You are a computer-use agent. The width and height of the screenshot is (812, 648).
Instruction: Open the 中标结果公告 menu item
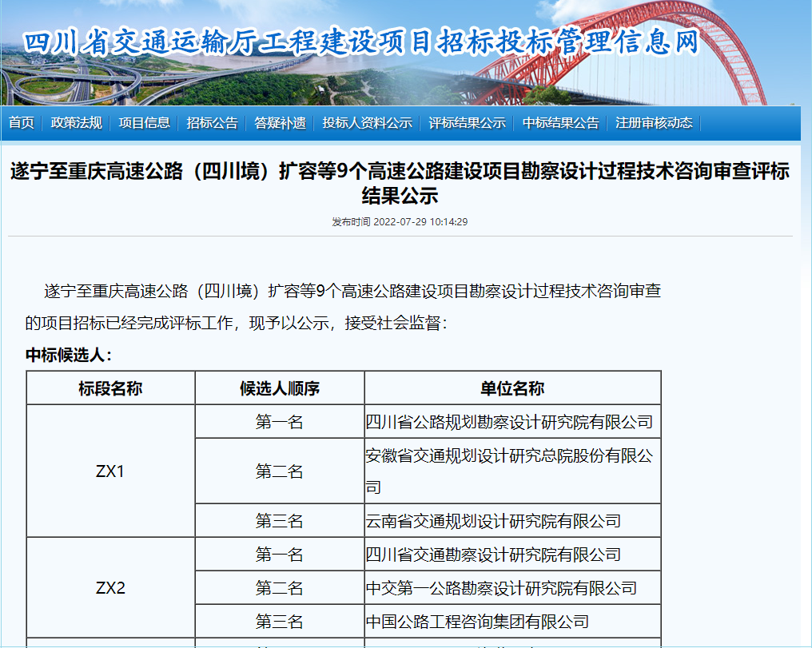click(560, 123)
